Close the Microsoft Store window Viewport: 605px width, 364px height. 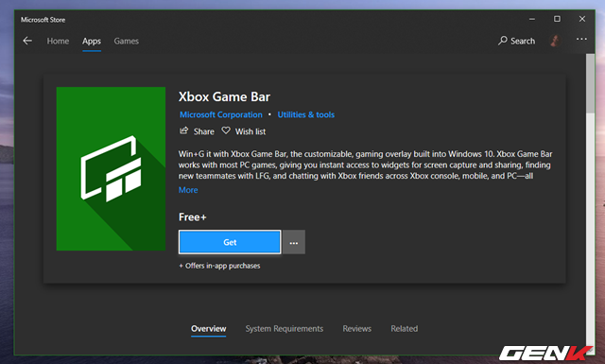click(x=582, y=19)
